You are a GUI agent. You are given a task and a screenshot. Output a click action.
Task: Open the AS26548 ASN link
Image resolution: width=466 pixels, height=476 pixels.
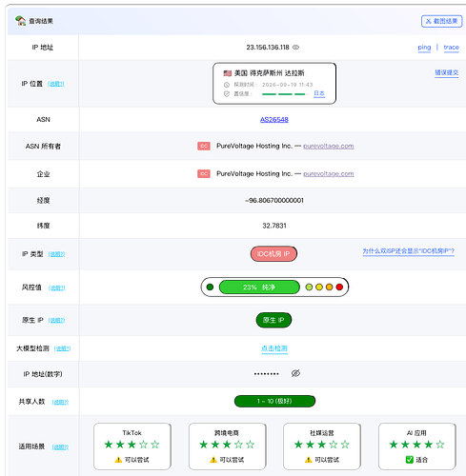pyautogui.click(x=274, y=120)
